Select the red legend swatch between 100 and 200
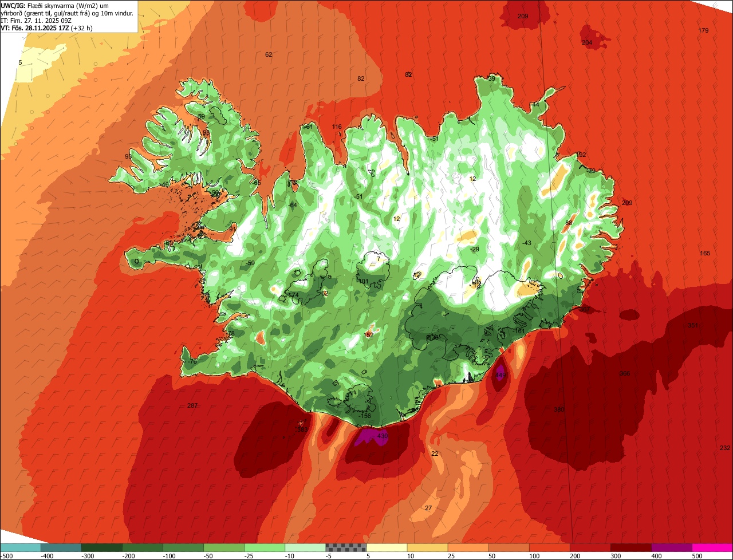Viewport: 733px width, 560px height. click(550, 547)
